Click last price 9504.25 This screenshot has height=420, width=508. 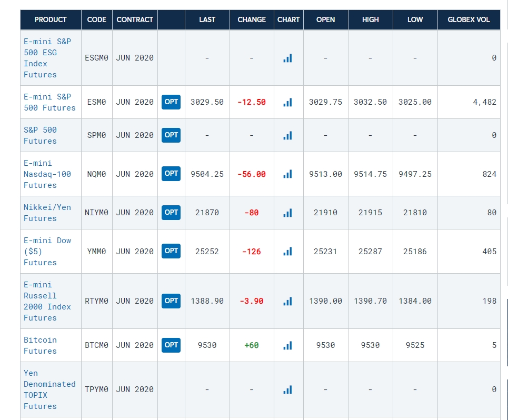tap(207, 174)
